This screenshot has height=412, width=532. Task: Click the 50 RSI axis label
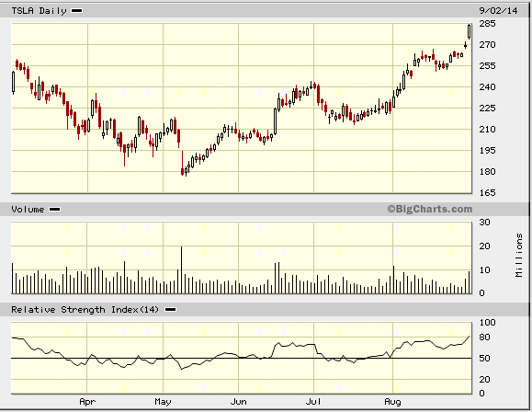point(484,359)
